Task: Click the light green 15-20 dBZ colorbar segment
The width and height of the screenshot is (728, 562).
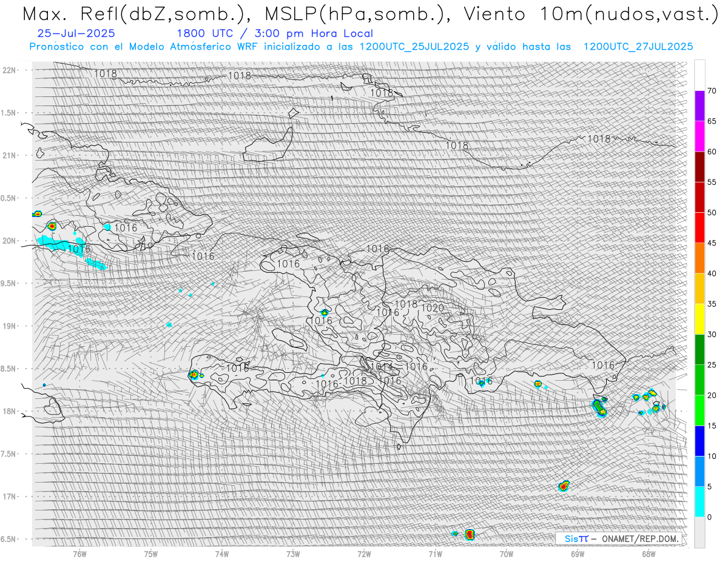Action: tap(699, 410)
